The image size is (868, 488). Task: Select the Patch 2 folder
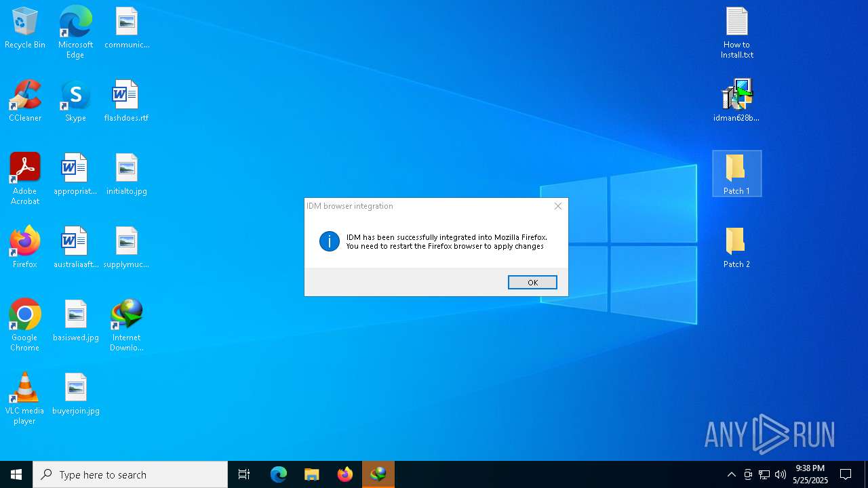tap(737, 248)
